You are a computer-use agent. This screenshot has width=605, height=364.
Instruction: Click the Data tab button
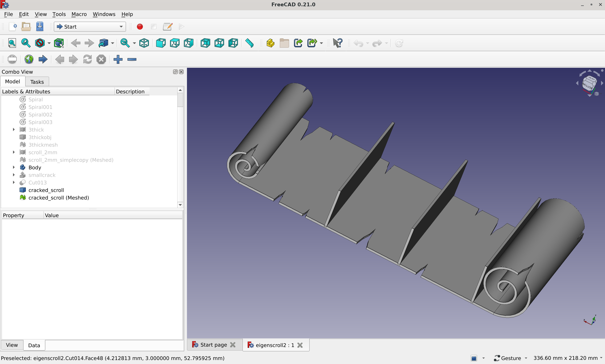(x=34, y=345)
